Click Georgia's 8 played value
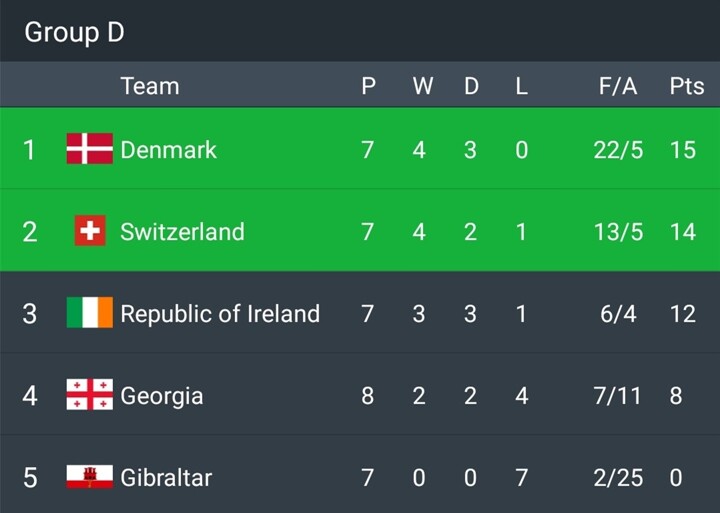This screenshot has height=513, width=720. 367,396
